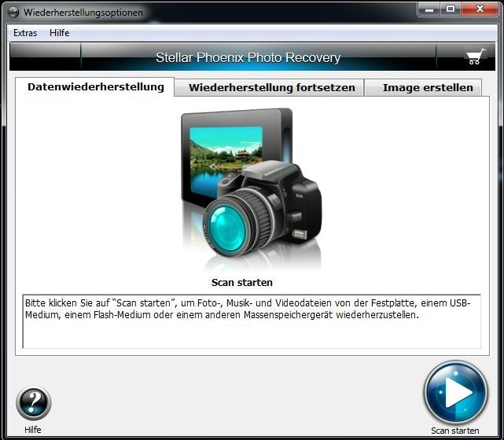The height and width of the screenshot is (440, 504).
Task: Maximize the Wiederherstellungsoptionen window
Action: click(451, 9)
